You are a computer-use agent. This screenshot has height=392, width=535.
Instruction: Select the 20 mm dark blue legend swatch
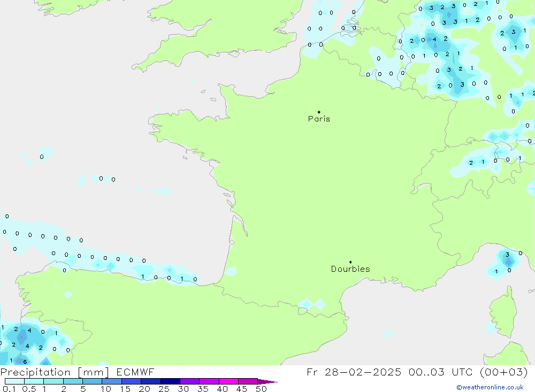click(x=150, y=381)
